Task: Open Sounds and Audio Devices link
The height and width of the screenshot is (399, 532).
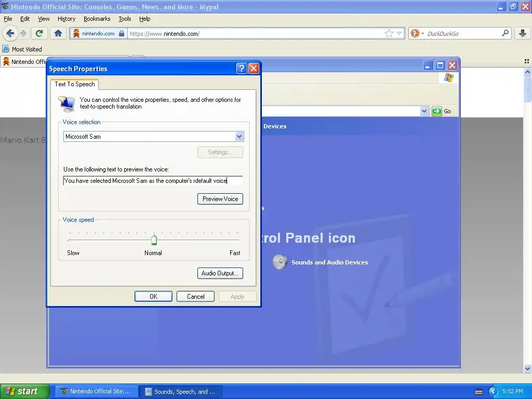Action: (x=329, y=262)
